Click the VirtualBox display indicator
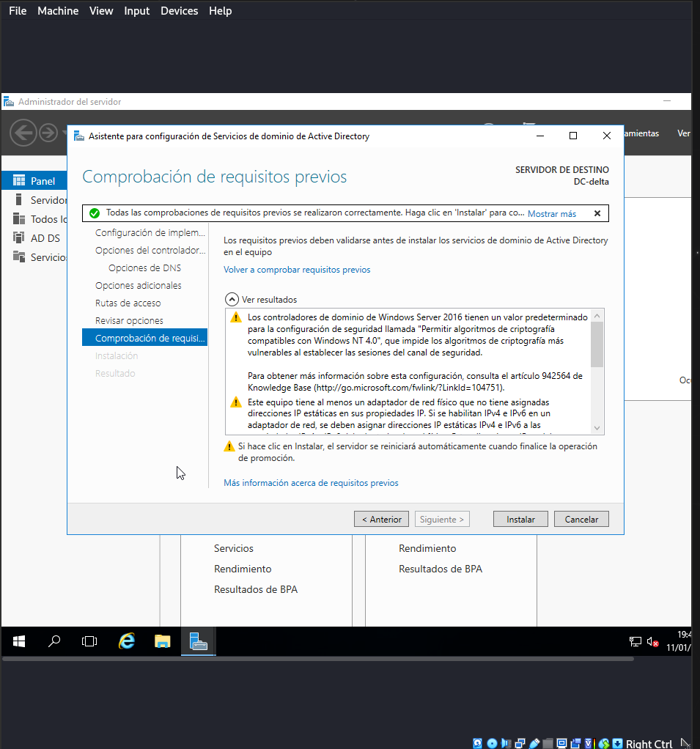Image resolution: width=700 pixels, height=749 pixels. pos(562,743)
